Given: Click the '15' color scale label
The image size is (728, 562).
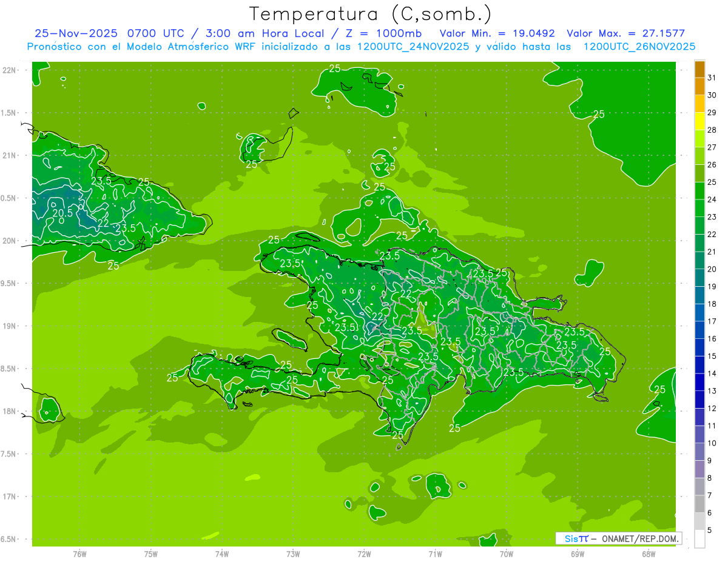Looking at the screenshot, I should click(712, 356).
